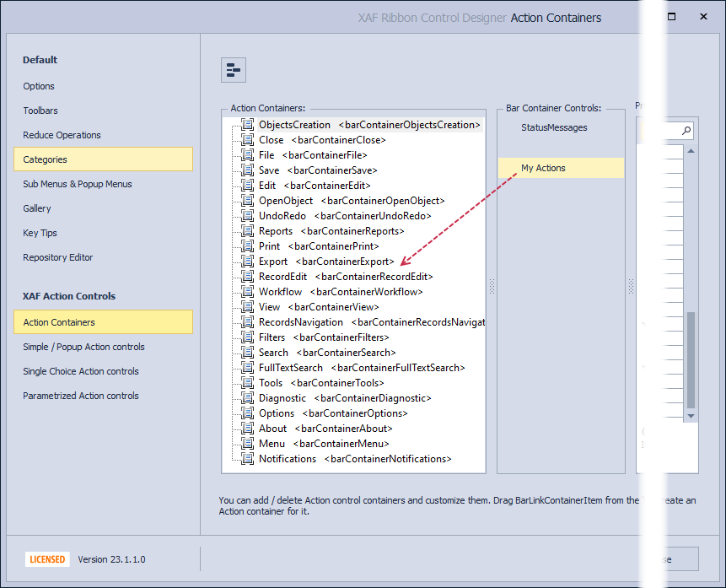Click the properties vertical scrollbar thumb
726x588 pixels.
(691, 360)
